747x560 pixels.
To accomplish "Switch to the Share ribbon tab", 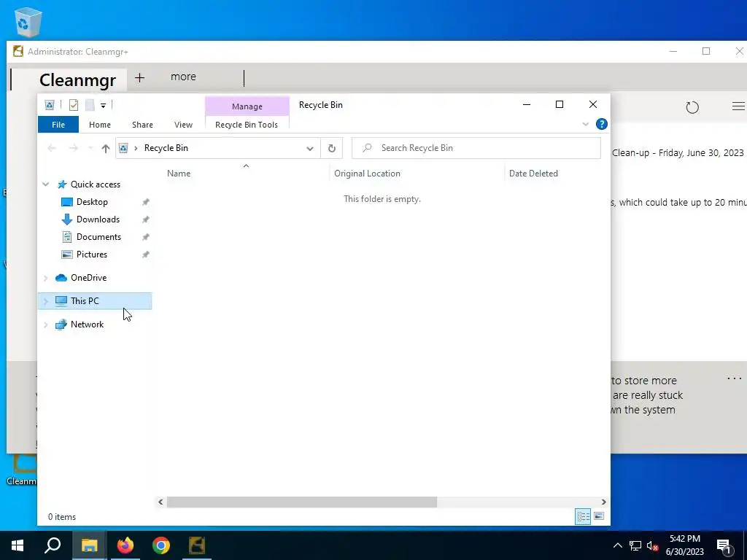I will tap(142, 125).
